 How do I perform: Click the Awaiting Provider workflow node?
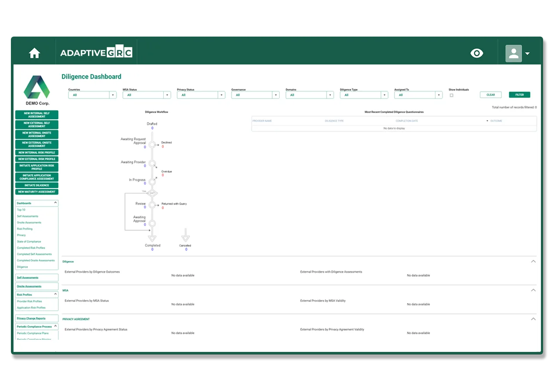point(152,164)
